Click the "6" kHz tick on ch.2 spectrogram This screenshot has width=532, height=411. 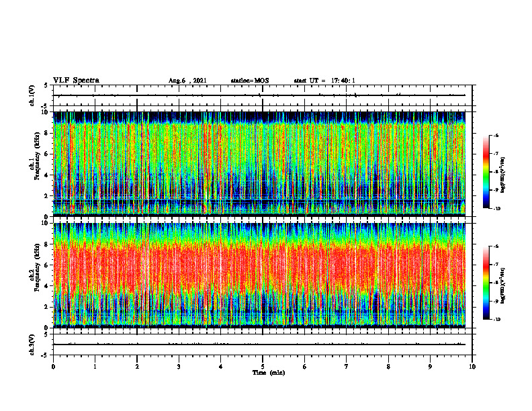(x=47, y=265)
